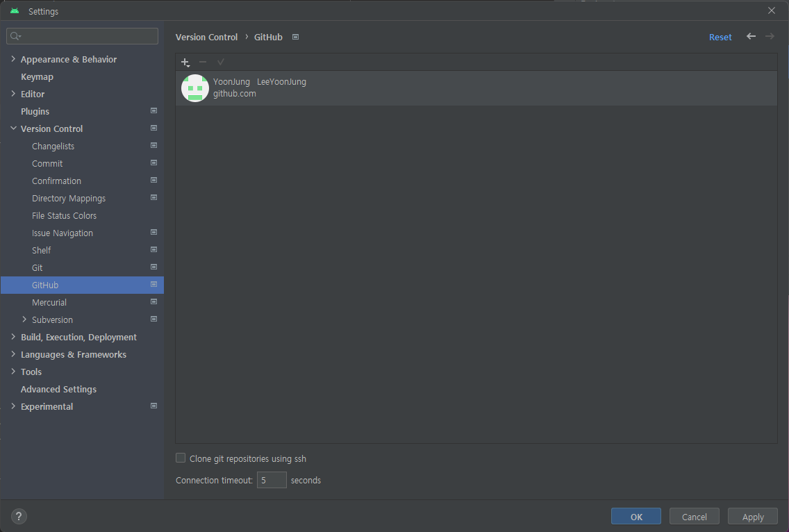Click project-level icon beside Experimental
The image size is (789, 532).
coord(154,406)
